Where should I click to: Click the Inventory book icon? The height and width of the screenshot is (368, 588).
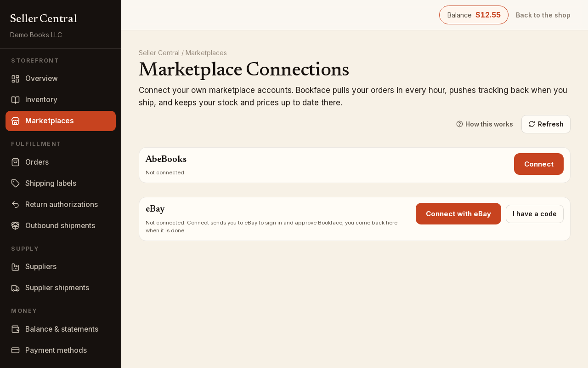pyautogui.click(x=15, y=100)
